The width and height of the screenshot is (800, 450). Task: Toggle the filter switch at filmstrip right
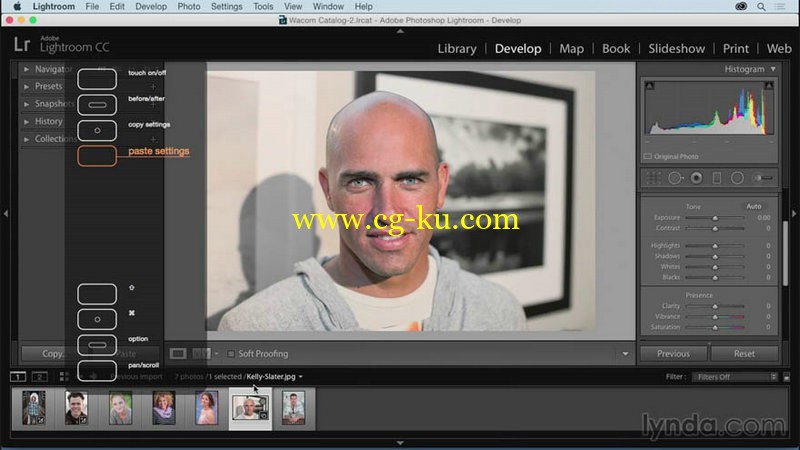786,377
